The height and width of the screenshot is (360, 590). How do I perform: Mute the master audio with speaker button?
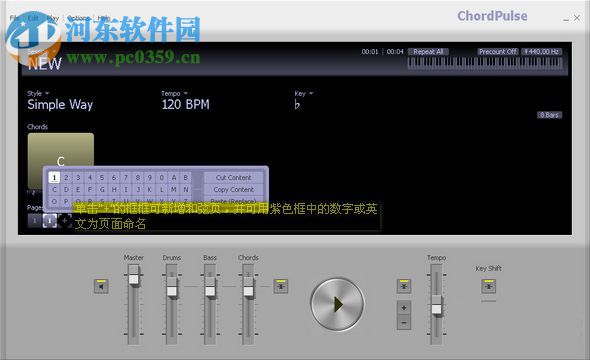tap(101, 286)
